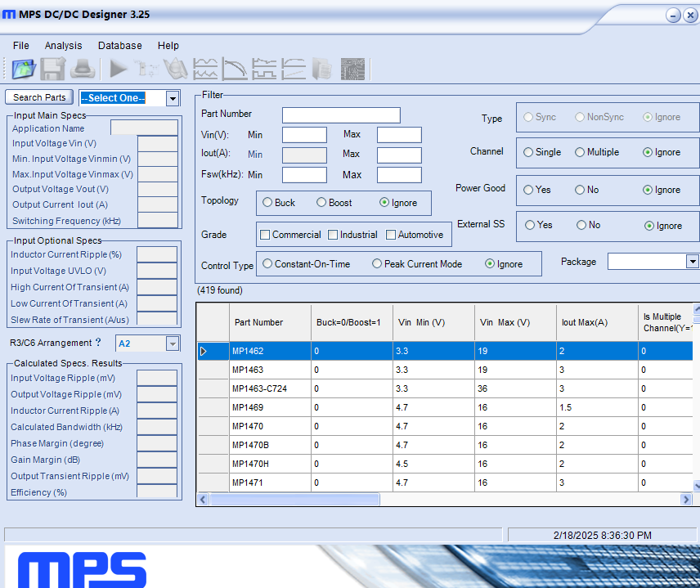Image resolution: width=700 pixels, height=588 pixels.
Task: Open the Database menu
Action: pos(119,46)
